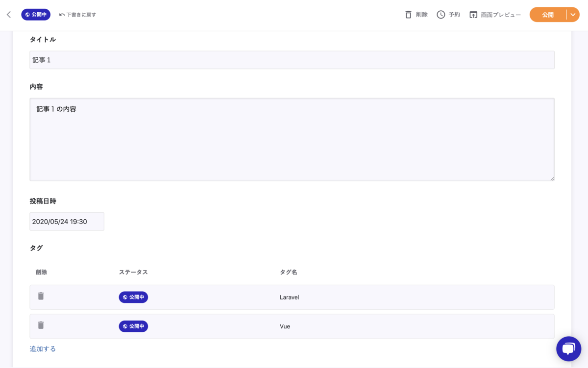This screenshot has width=588, height=368.
Task: Click the タイトル field label
Action: [43, 40]
